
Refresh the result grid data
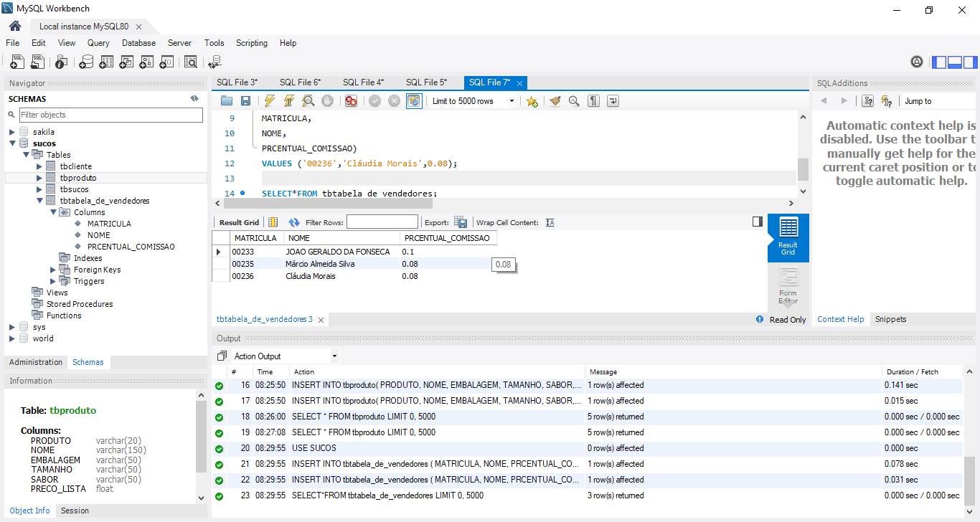[294, 222]
